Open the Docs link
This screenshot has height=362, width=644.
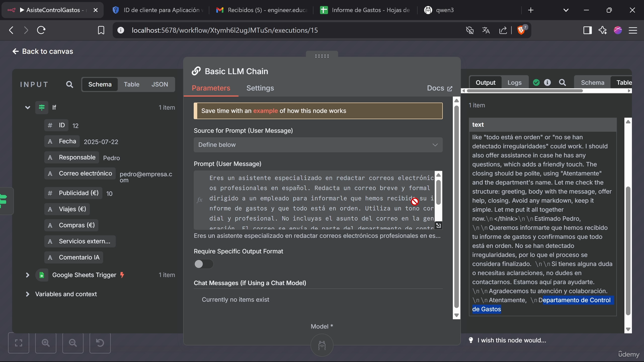coord(439,88)
